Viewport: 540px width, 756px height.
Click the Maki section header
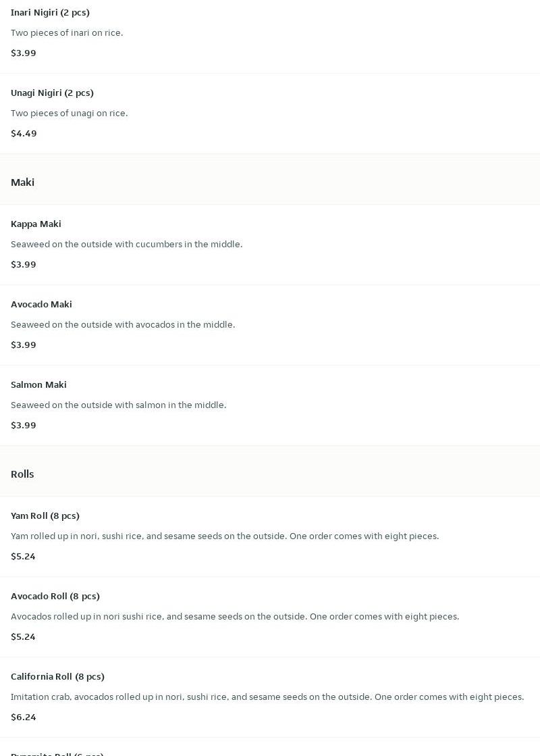pos(22,182)
